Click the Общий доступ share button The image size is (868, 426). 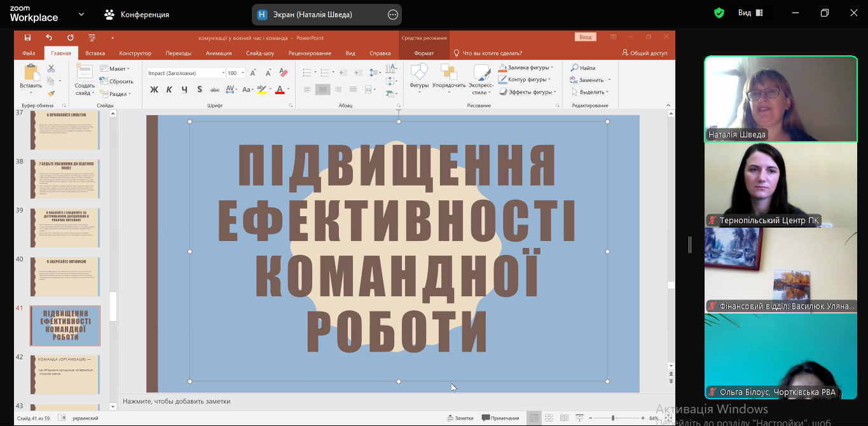[x=645, y=53]
